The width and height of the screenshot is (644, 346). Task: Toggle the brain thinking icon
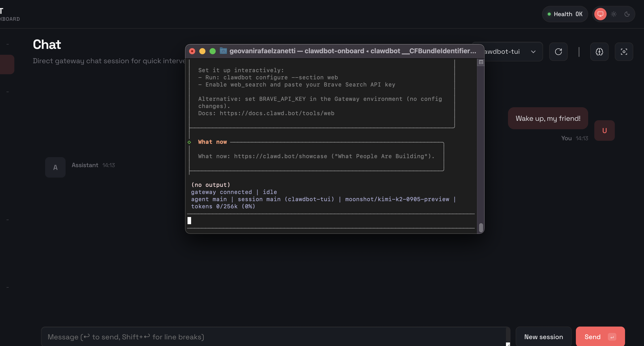(599, 52)
